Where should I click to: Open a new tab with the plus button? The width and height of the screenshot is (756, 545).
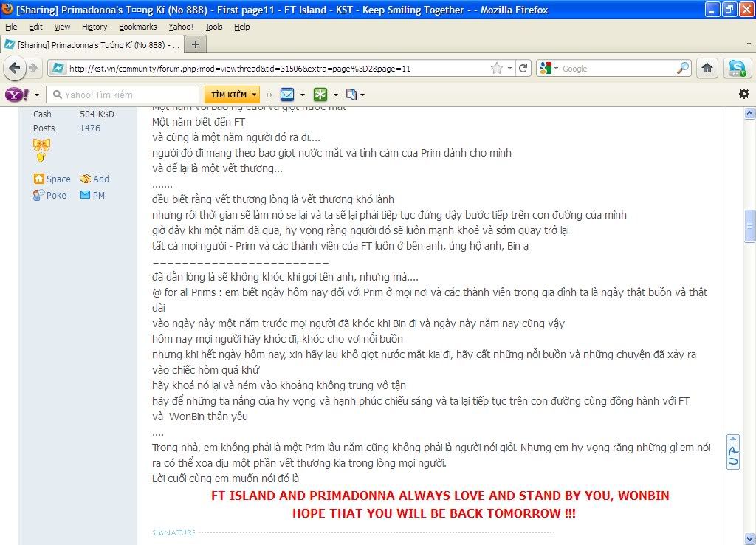tap(195, 45)
